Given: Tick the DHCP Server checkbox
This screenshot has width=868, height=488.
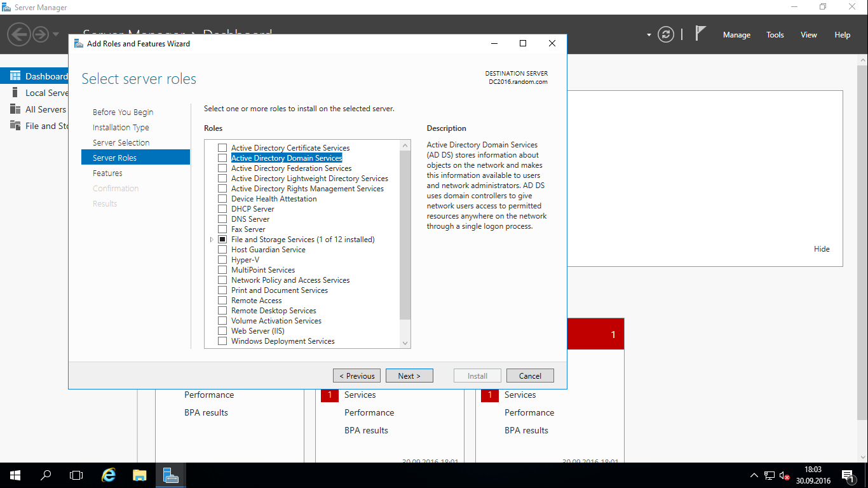Looking at the screenshot, I should pyautogui.click(x=222, y=209).
